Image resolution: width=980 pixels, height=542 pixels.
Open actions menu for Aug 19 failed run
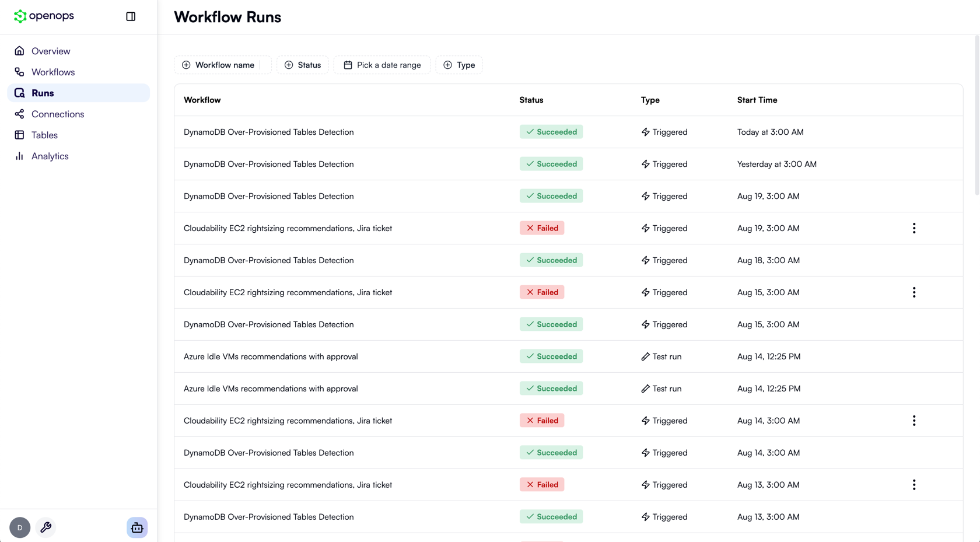914,228
